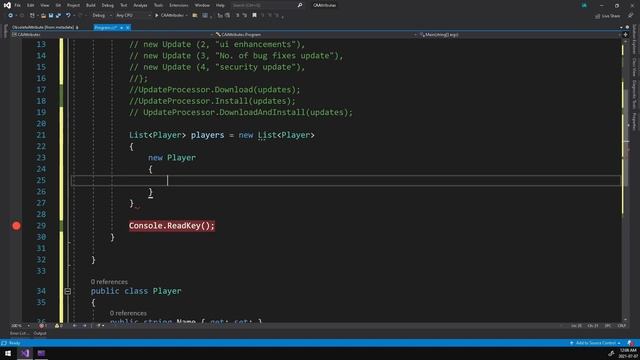The width and height of the screenshot is (640, 360).
Task: Remove the breakpoint on line 29
Action: (x=16, y=226)
